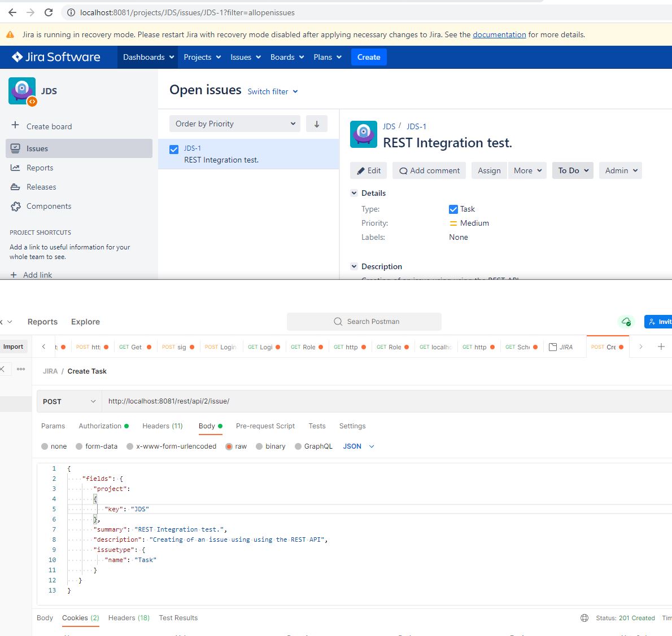The width and height of the screenshot is (672, 636).
Task: Click the browser forward arrow
Action: [x=30, y=12]
